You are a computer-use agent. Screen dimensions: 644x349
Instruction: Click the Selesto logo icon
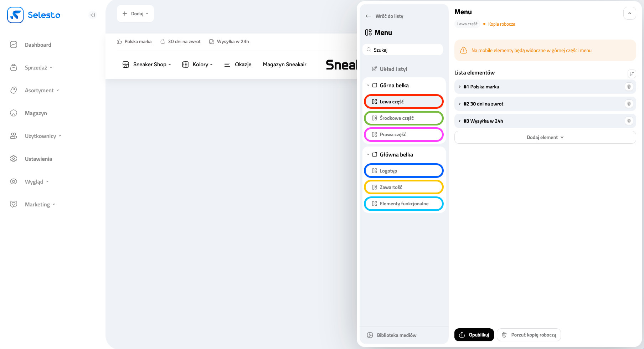(15, 15)
